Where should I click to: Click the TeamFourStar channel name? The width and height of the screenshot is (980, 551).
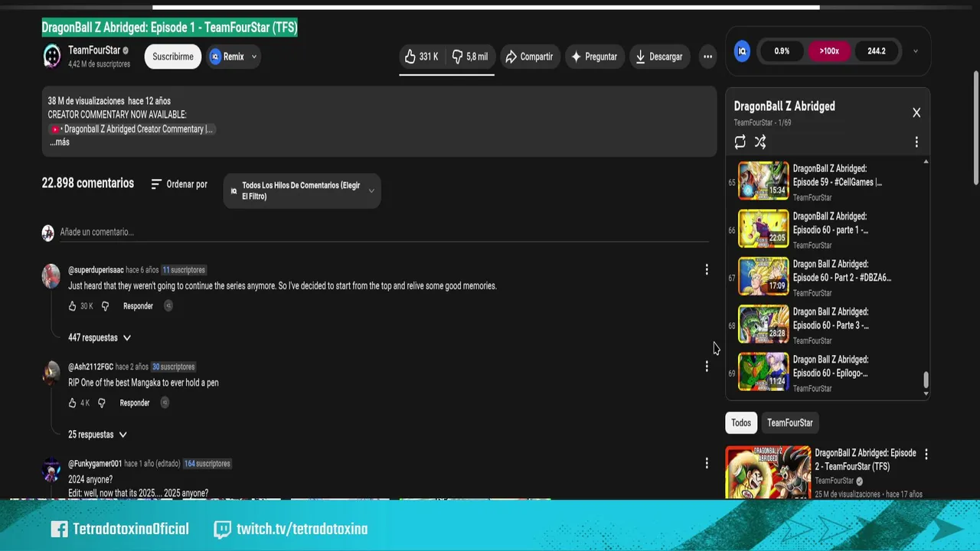tap(94, 51)
